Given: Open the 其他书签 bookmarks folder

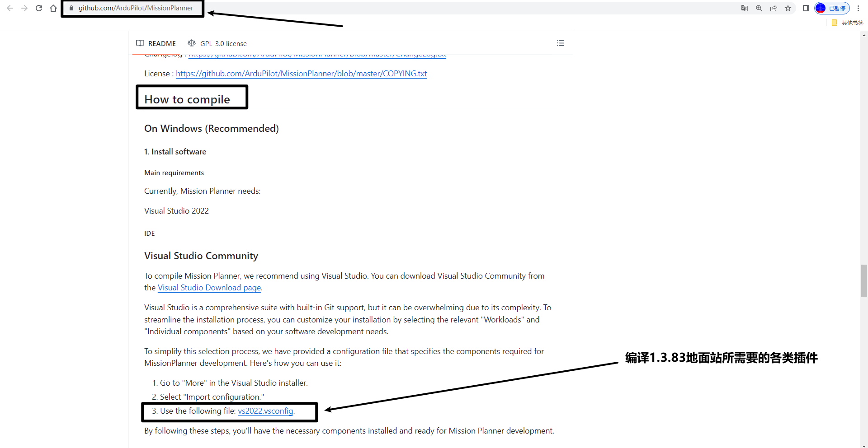Looking at the screenshot, I should (848, 23).
